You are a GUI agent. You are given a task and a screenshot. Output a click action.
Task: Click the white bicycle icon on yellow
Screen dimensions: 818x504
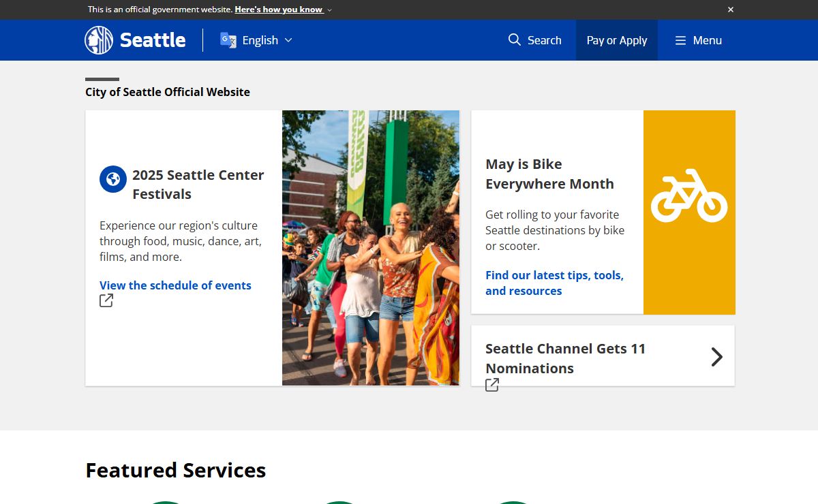coord(689,195)
